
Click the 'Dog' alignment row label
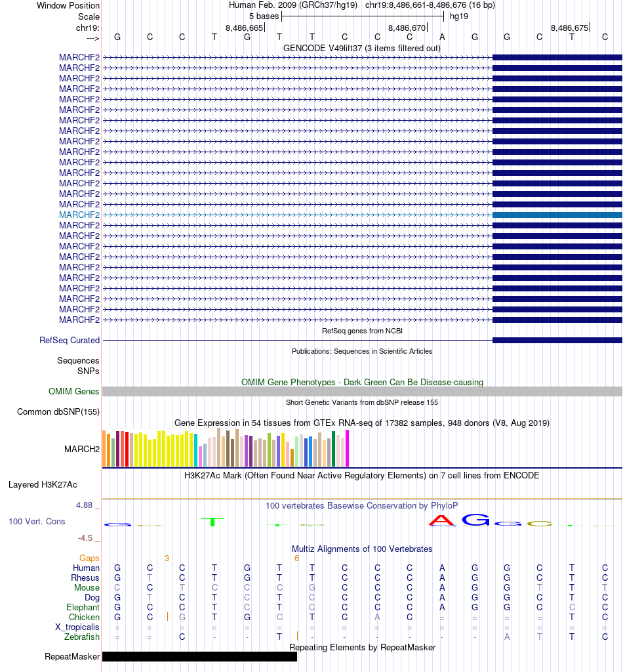point(92,597)
